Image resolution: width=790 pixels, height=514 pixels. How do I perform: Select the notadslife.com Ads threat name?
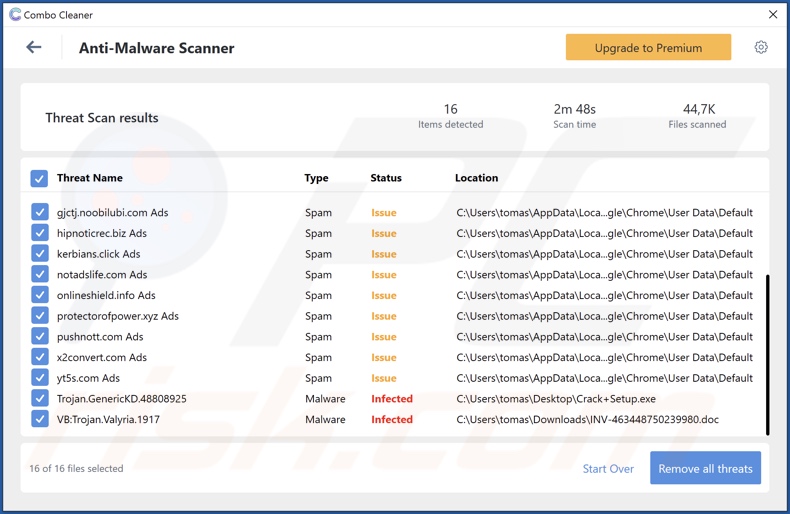pyautogui.click(x=102, y=275)
